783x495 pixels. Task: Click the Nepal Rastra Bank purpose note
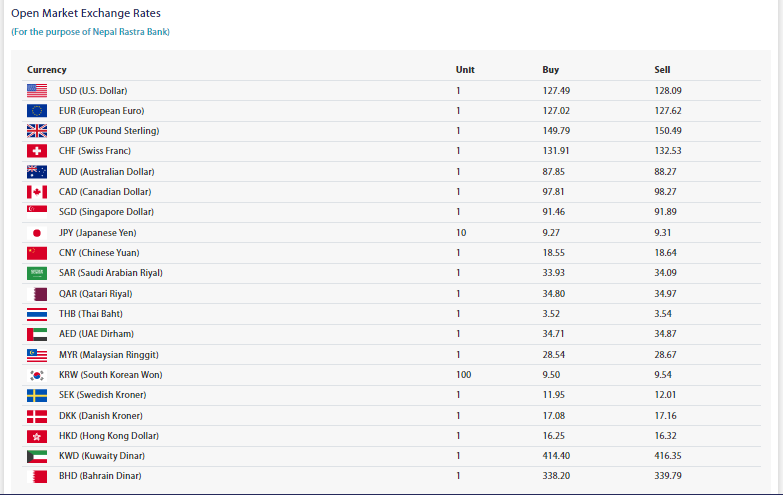(x=90, y=32)
